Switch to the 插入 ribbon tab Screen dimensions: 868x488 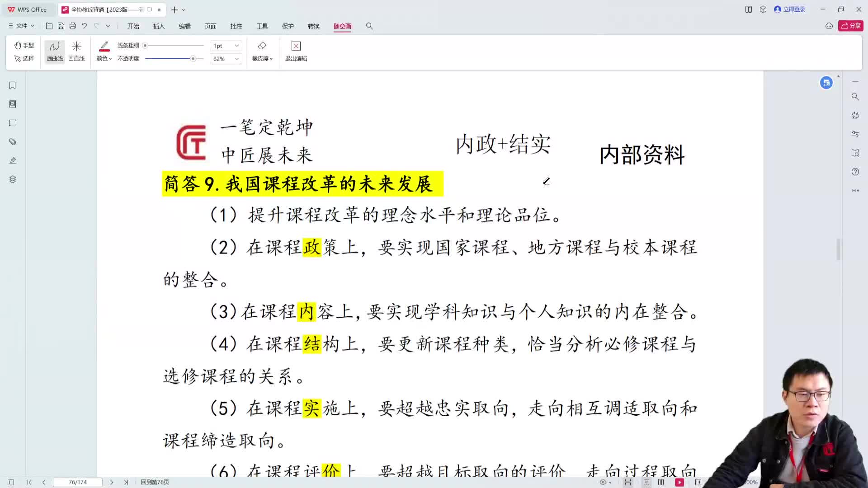[159, 26]
